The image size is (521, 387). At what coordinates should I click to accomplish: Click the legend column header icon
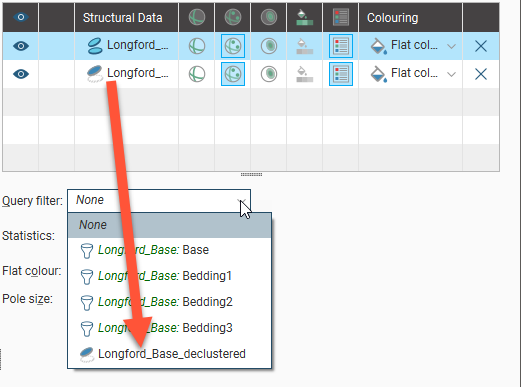coord(341,17)
